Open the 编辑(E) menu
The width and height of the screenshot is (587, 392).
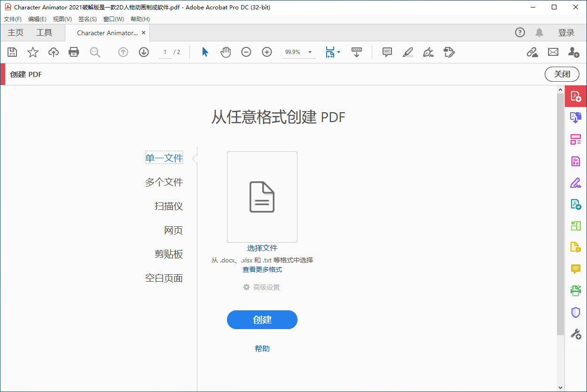click(37, 19)
